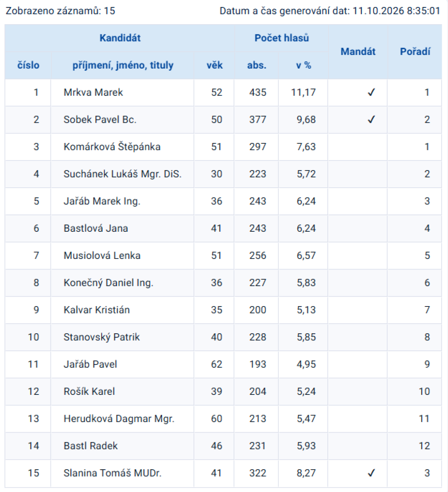Click the percentage 11,17 in Mrkva's row
Screen dimensions: 448x492
pyautogui.click(x=303, y=92)
